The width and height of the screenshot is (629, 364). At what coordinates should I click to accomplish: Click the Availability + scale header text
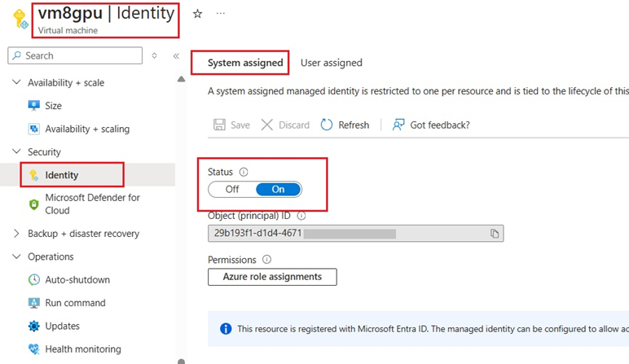[x=66, y=82]
